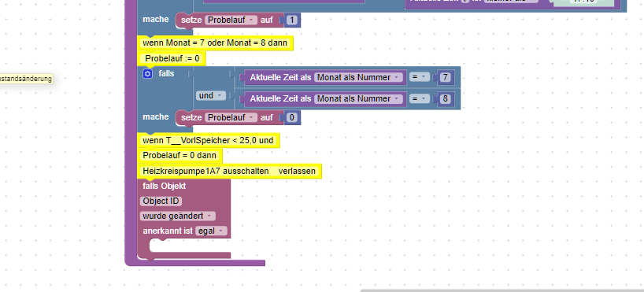Open Probelauf dropdown in setze block with value 0
The height and width of the screenshot is (292, 644).
pyautogui.click(x=231, y=118)
